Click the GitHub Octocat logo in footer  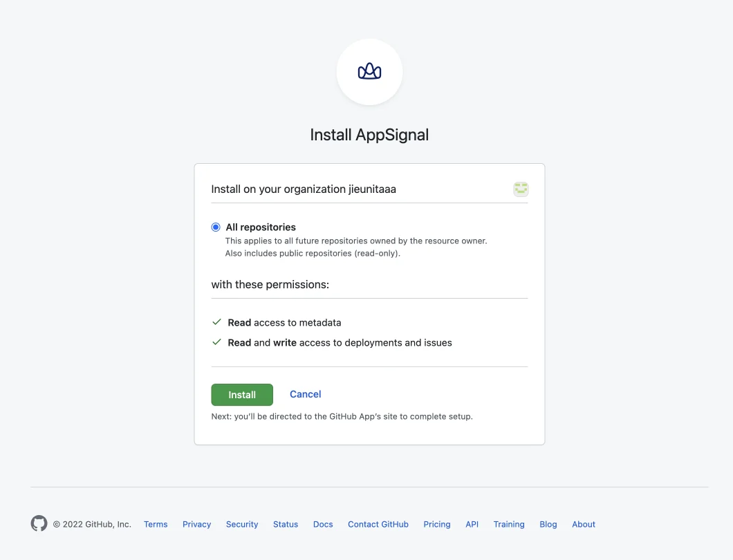point(39,523)
